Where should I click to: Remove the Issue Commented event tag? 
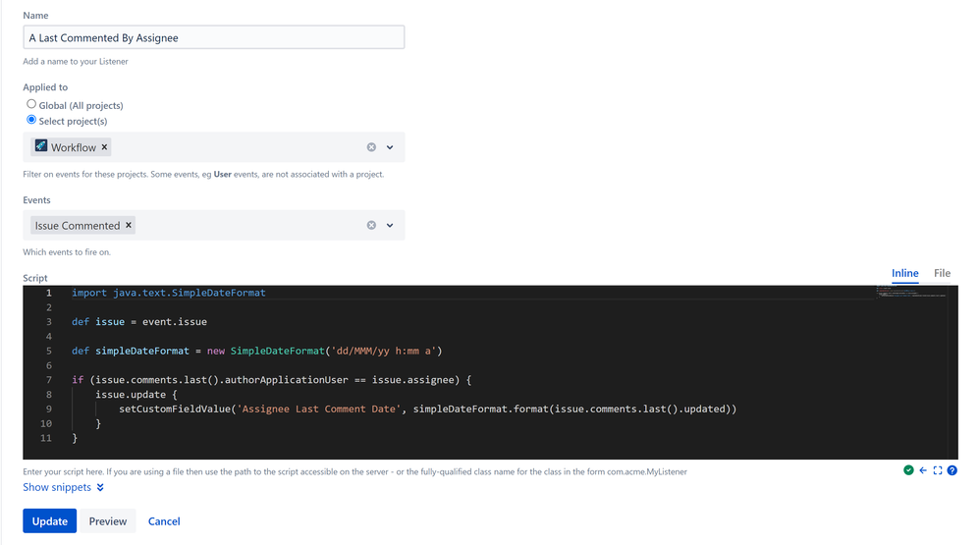coord(128,225)
